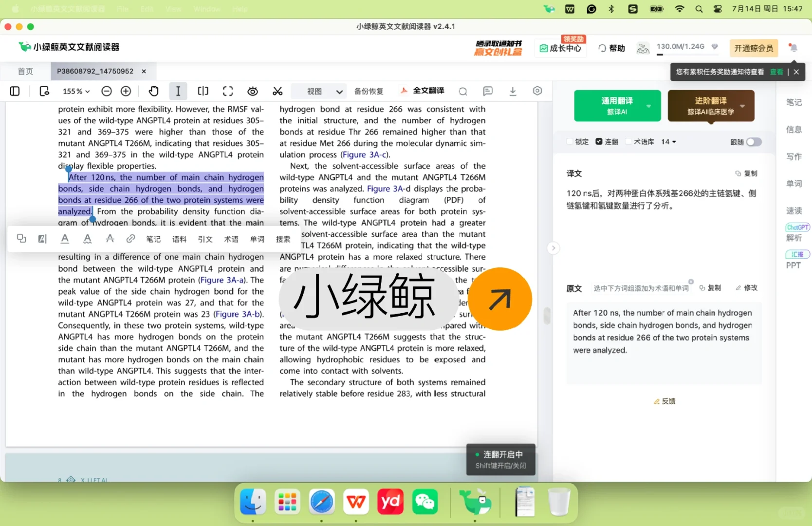Image resolution: width=812 pixels, height=526 pixels.
Task: Open the screenshot scissors tool
Action: (277, 91)
